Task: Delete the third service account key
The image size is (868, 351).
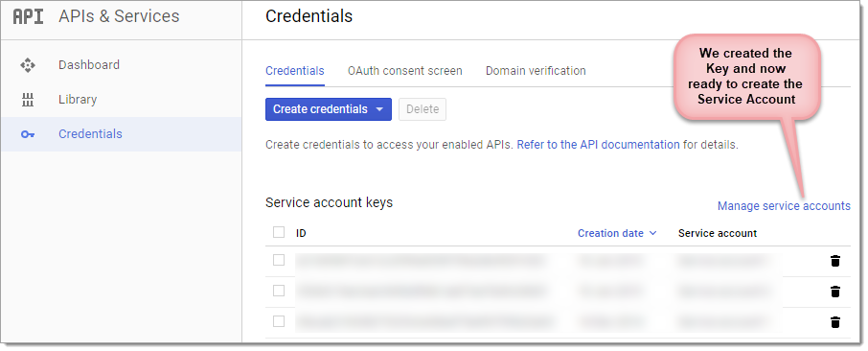Action: (x=835, y=321)
